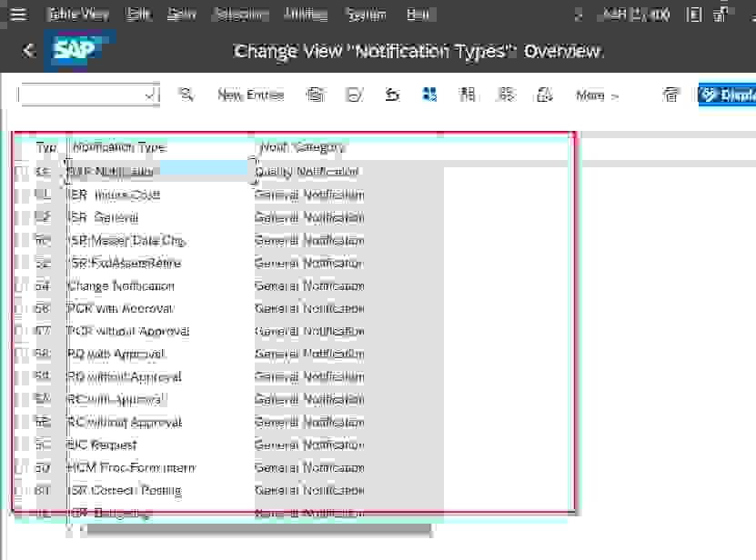
Task: Open the Find search icon on toolbar
Action: point(186,95)
